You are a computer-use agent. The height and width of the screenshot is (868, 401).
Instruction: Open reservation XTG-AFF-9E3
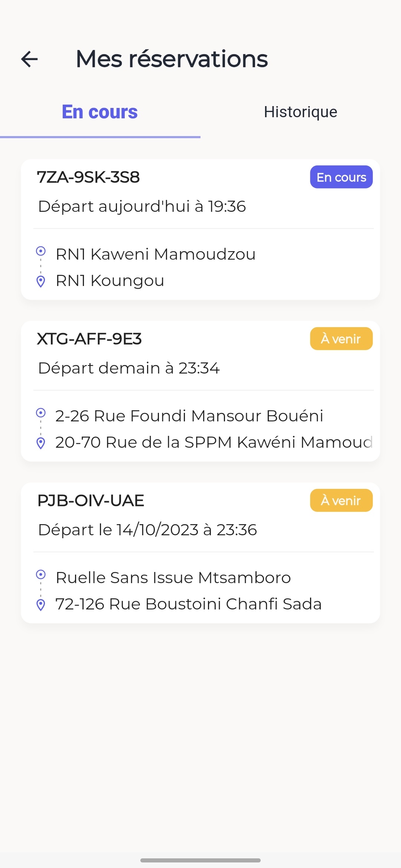pyautogui.click(x=89, y=339)
